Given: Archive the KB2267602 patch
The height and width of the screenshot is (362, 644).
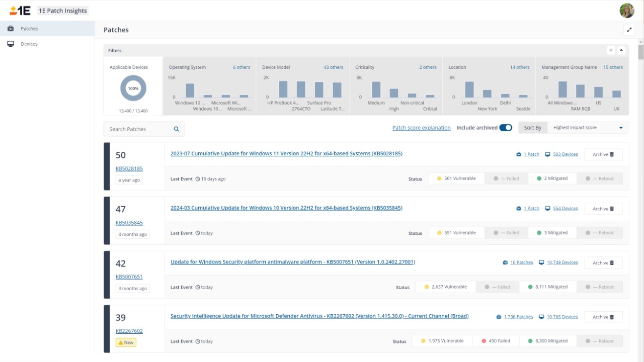Looking at the screenshot, I should 603,317.
